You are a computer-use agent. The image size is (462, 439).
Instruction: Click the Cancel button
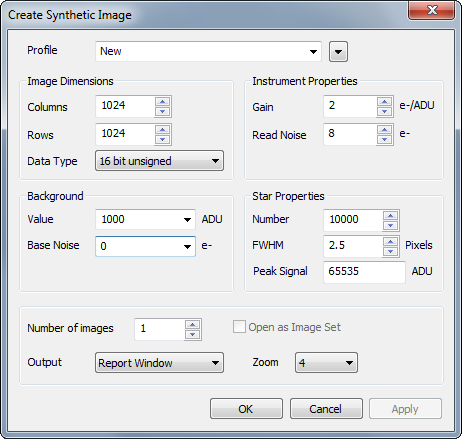click(x=326, y=409)
